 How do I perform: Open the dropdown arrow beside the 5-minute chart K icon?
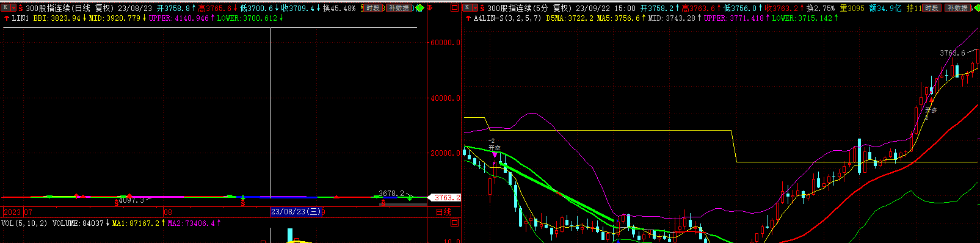(474, 8)
